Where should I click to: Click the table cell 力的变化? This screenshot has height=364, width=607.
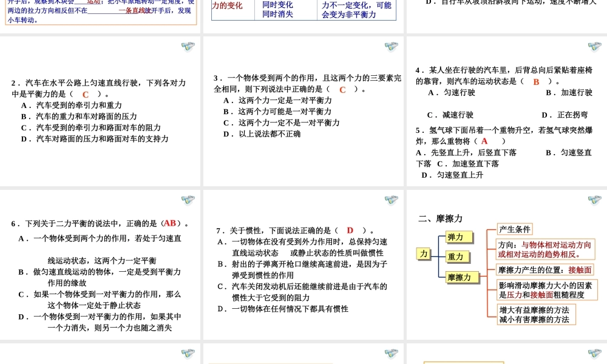(x=227, y=5)
